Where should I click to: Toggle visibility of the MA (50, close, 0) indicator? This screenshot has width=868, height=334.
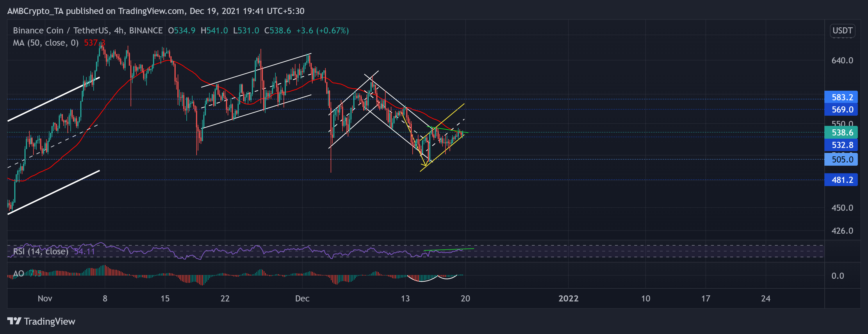coord(46,43)
